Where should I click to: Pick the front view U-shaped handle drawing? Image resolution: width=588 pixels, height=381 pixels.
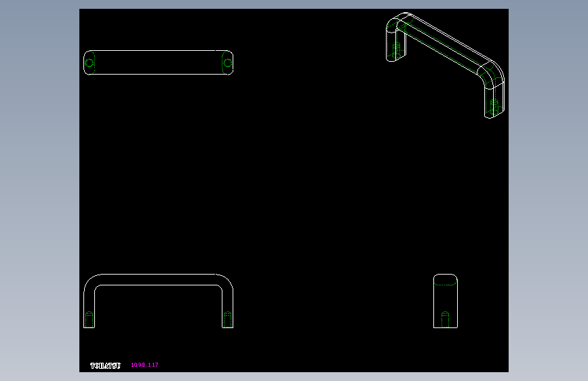pyautogui.click(x=158, y=301)
